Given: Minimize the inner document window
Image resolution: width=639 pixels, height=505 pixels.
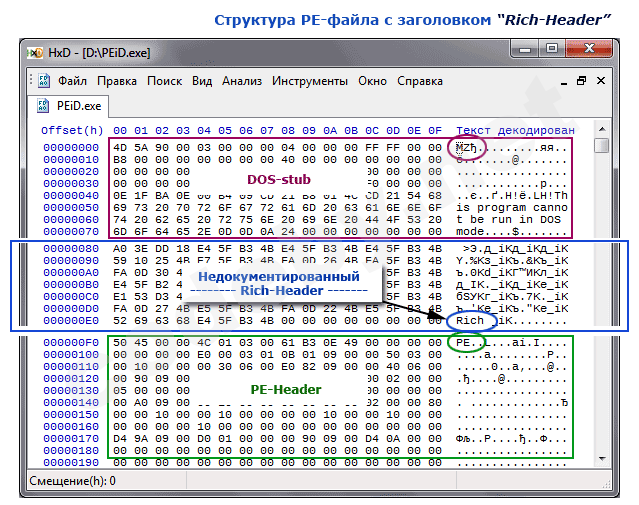Looking at the screenshot, I should (564, 82).
